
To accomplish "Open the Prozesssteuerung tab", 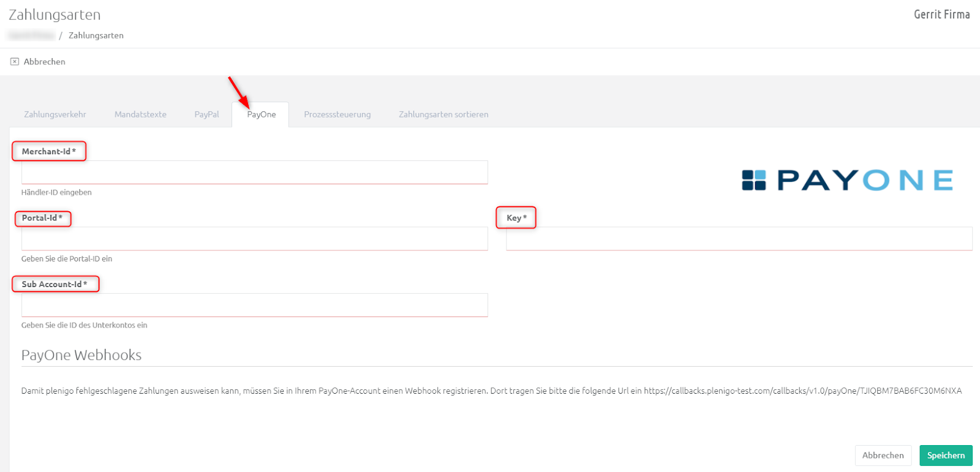I will click(x=337, y=114).
